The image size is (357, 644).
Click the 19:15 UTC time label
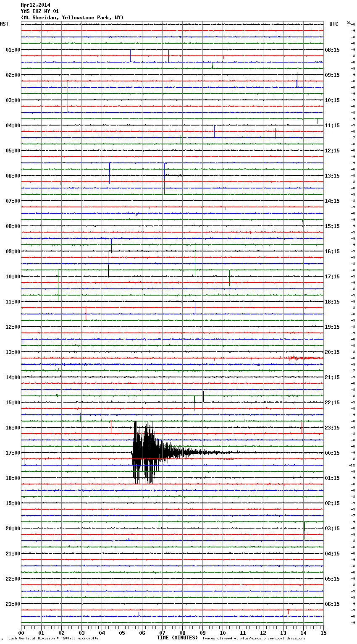click(332, 327)
